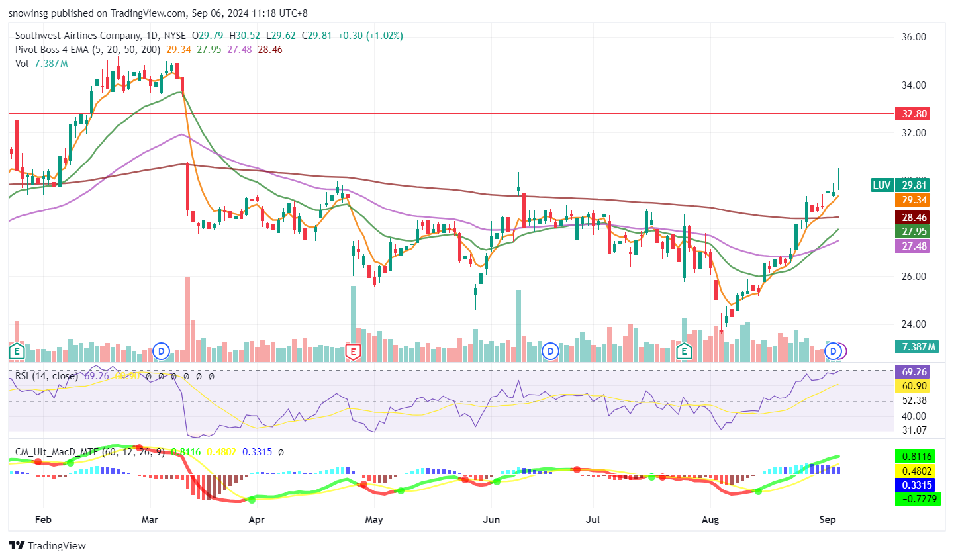Screen dimensions: 954x560
Task: Click the Apr label on time axis
Action: 256,520
